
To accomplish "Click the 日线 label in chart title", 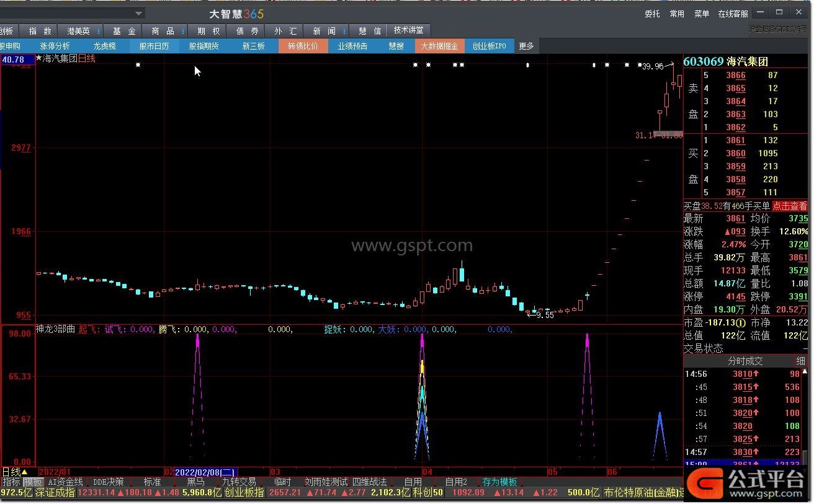I will [87, 59].
